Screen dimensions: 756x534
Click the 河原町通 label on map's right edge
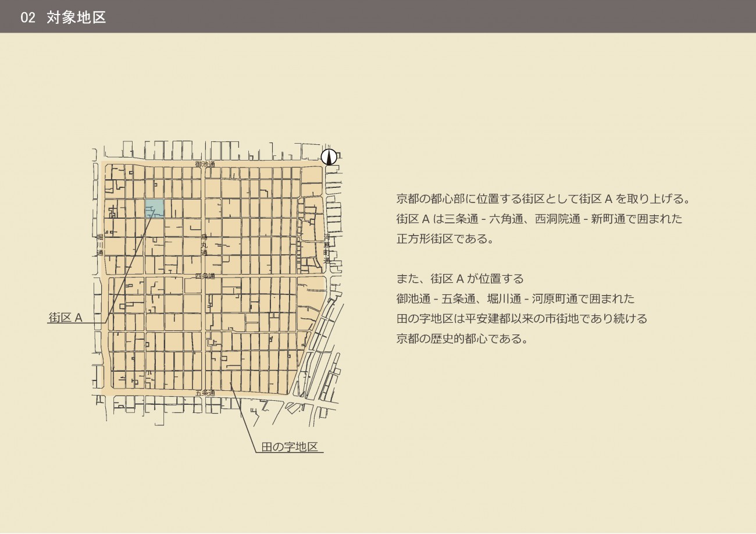[x=327, y=248]
